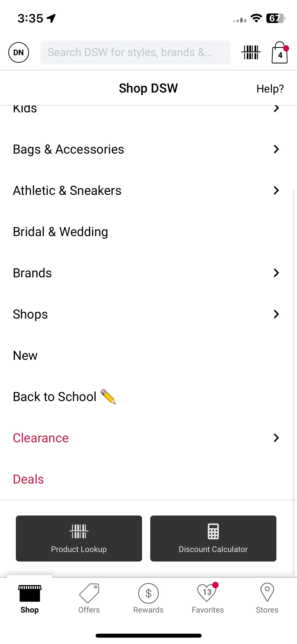297x644 pixels.
Task: Open the Discount Calculator
Action: (213, 538)
